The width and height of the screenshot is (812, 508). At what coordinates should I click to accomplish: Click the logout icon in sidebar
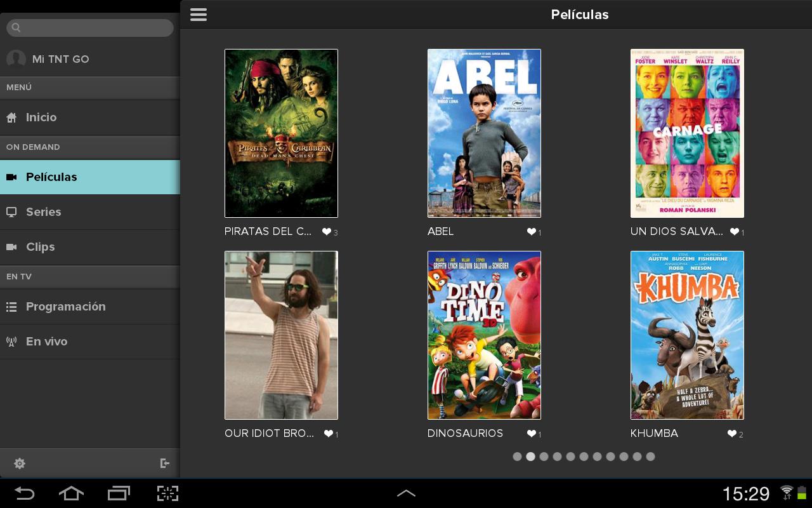pos(165,464)
